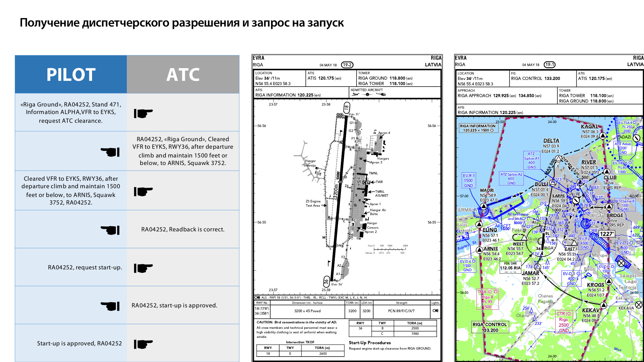
Task: Click the slide title text
Action: point(181,23)
